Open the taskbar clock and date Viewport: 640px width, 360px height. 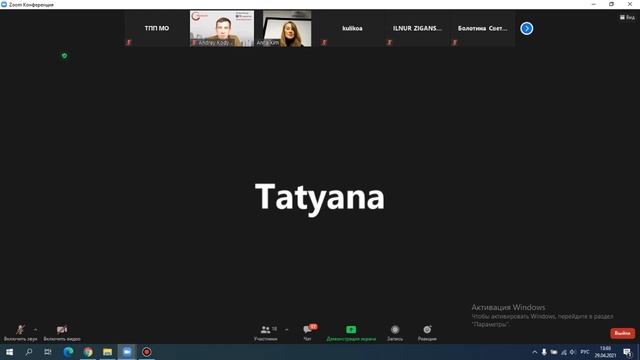(605, 352)
